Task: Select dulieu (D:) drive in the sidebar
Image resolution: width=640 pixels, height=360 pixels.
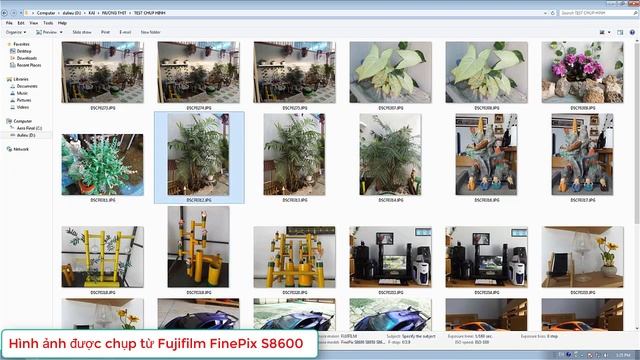Action: 26,135
